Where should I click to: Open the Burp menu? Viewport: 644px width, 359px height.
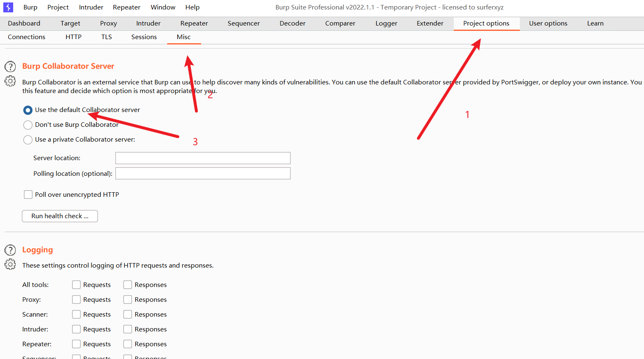pos(30,7)
